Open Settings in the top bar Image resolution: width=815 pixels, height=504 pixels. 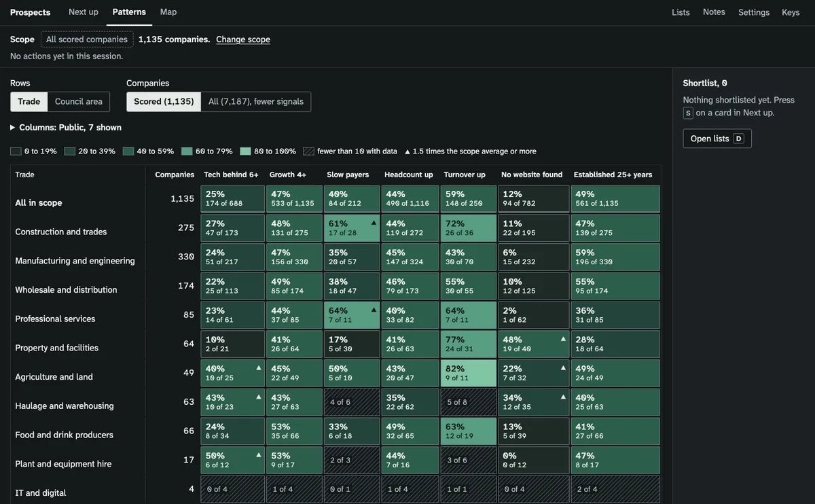click(754, 12)
